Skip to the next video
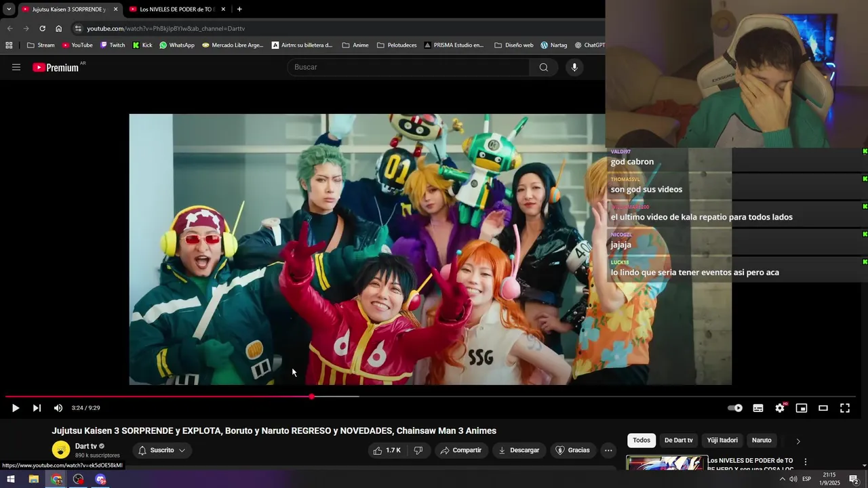 tap(37, 408)
